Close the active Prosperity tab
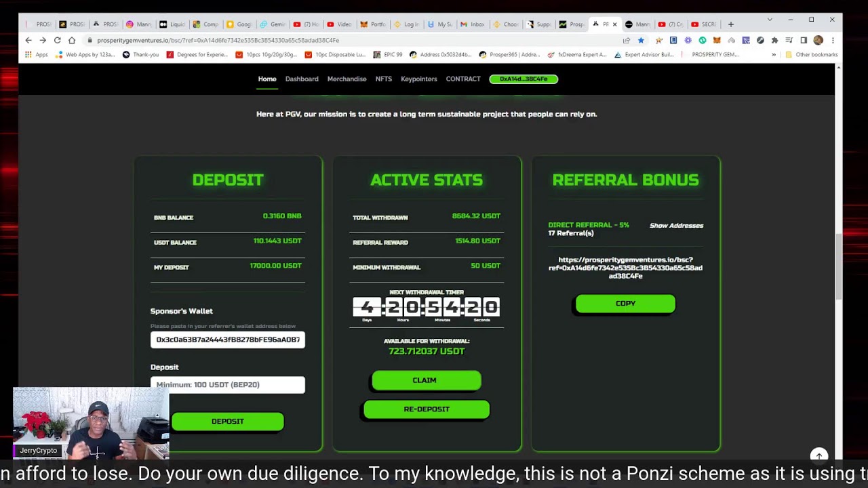 pos(614,24)
